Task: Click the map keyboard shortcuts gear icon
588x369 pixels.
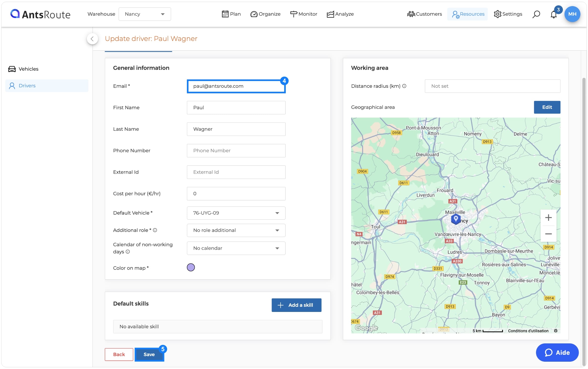Action: click(555, 331)
